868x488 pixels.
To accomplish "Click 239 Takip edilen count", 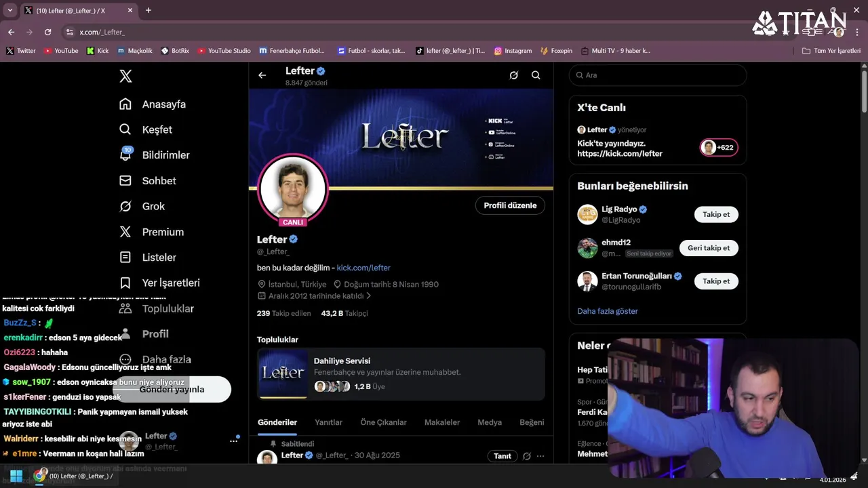I will tap(283, 313).
